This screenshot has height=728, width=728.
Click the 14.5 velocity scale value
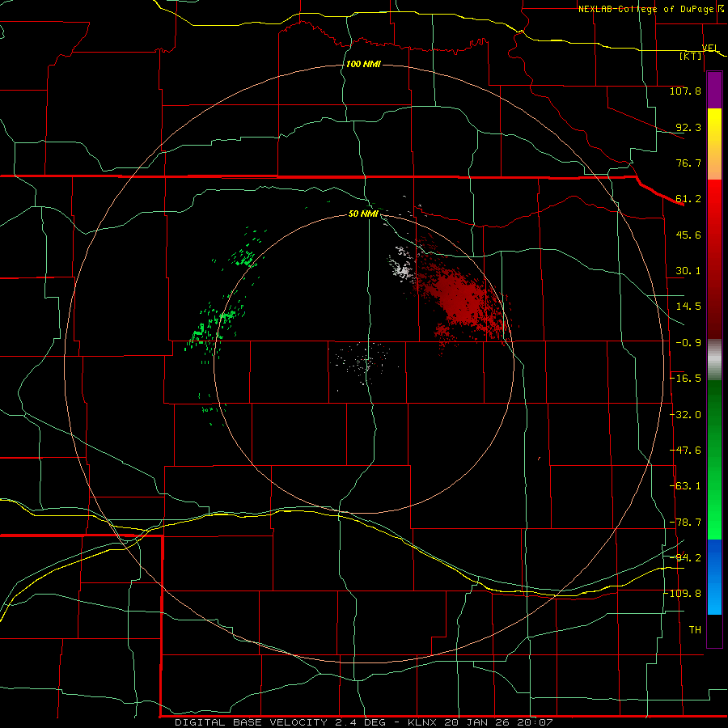[x=688, y=307]
